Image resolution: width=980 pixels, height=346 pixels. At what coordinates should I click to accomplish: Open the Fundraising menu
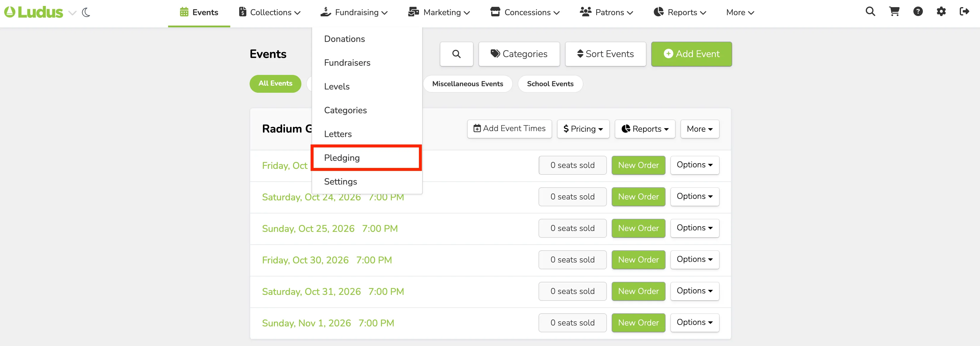354,12
